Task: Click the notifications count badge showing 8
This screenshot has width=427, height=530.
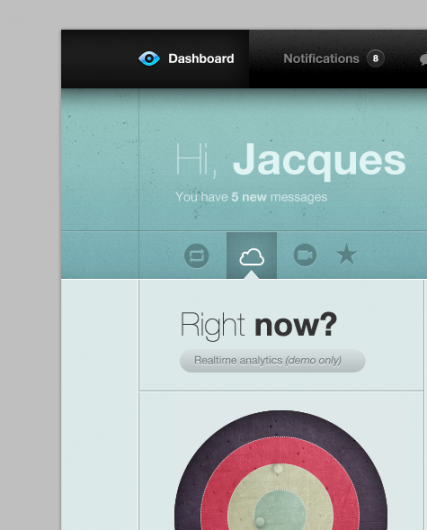Action: [376, 58]
